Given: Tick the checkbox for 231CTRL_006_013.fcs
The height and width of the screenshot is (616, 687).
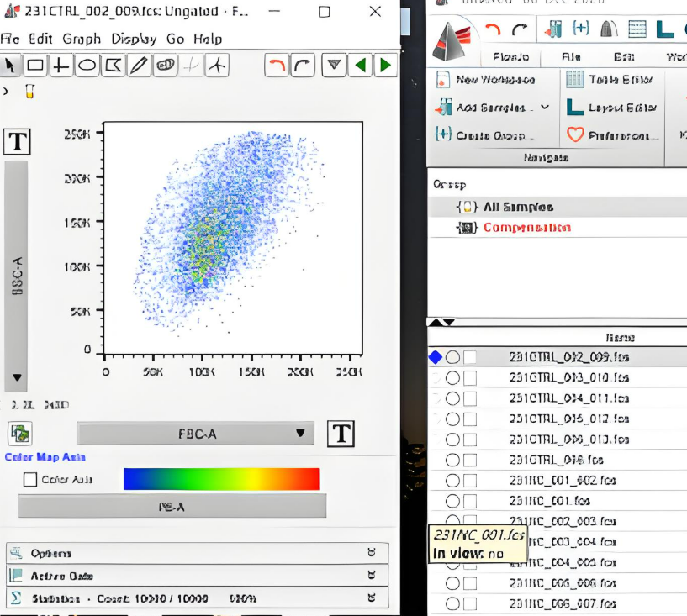Looking at the screenshot, I should coord(470,440).
